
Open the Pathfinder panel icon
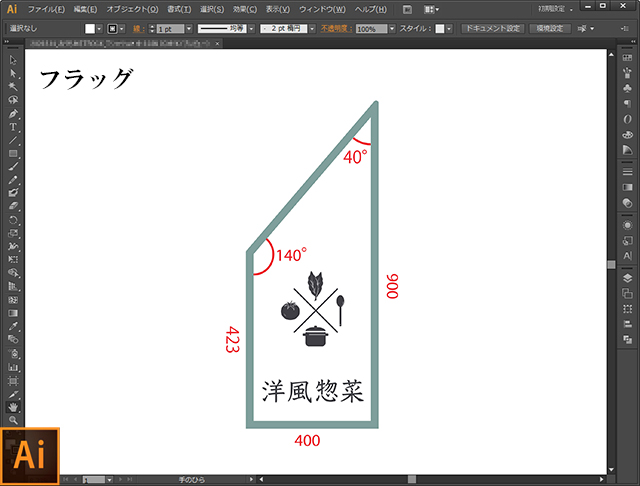[627, 339]
